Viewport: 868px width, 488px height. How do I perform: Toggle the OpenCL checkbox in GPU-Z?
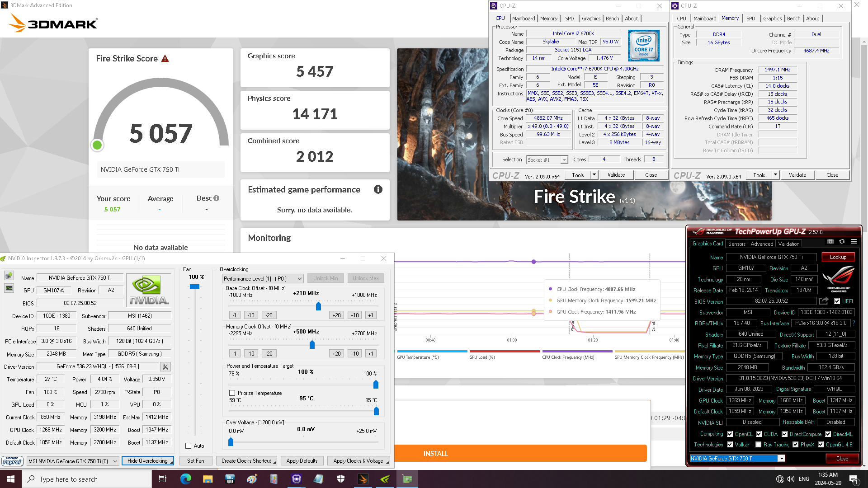pyautogui.click(x=730, y=434)
